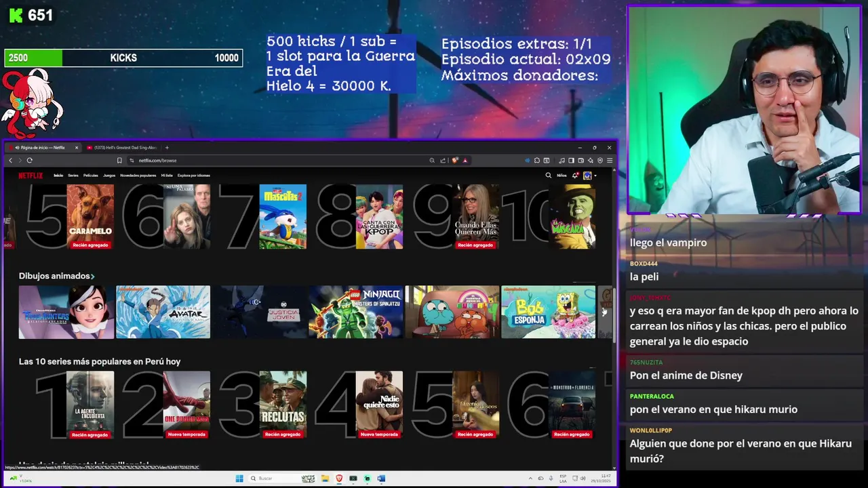Open the Netflix search magnifier icon
868x488 pixels.
tap(549, 176)
